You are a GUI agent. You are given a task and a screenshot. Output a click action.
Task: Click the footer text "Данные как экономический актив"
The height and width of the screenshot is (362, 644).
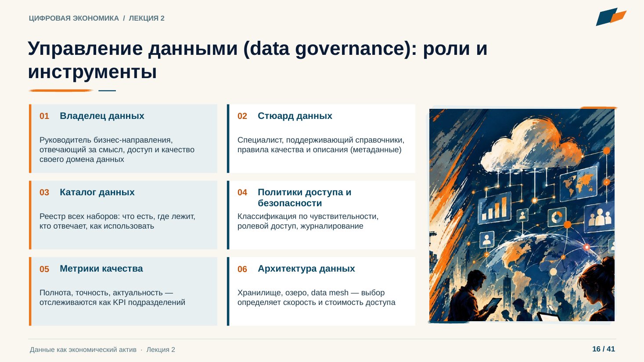pyautogui.click(x=83, y=350)
